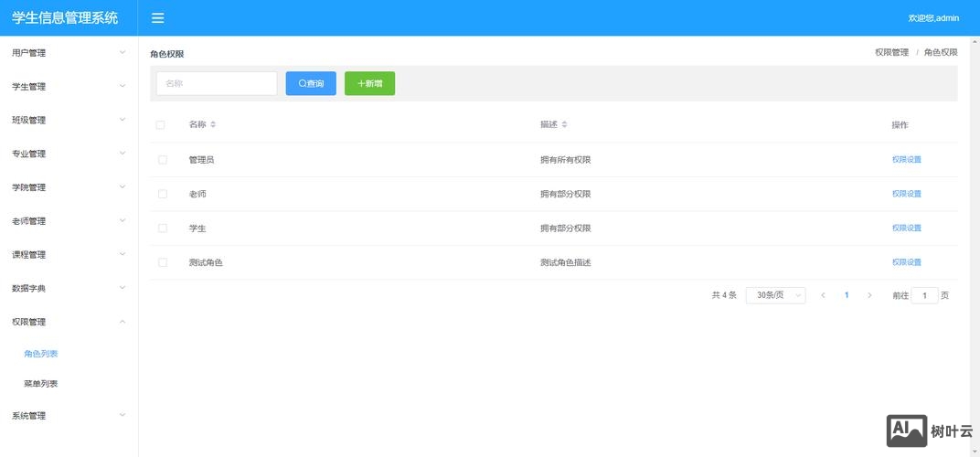
Task: Sort by 名称 column arrows
Action: click(213, 124)
